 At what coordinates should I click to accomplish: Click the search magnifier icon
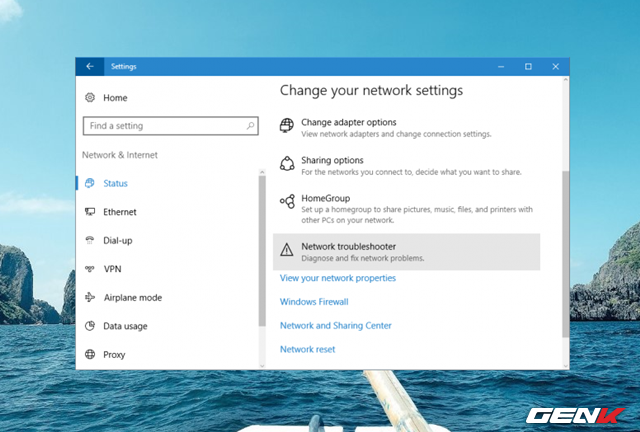(250, 126)
